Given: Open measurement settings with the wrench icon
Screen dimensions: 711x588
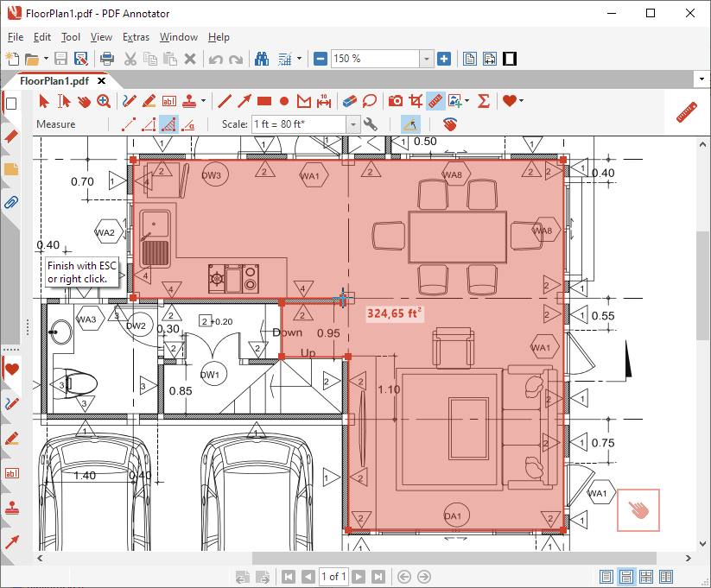Looking at the screenshot, I should tap(371, 124).
